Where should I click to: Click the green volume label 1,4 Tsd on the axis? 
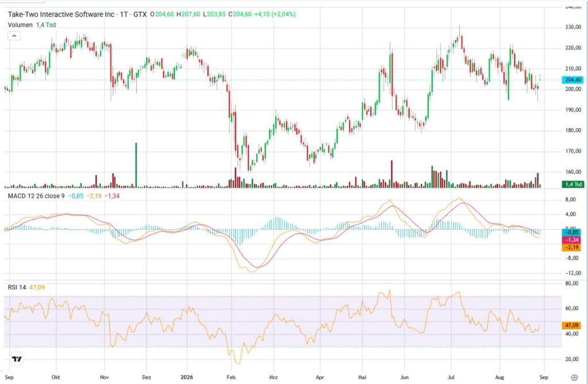tap(572, 185)
